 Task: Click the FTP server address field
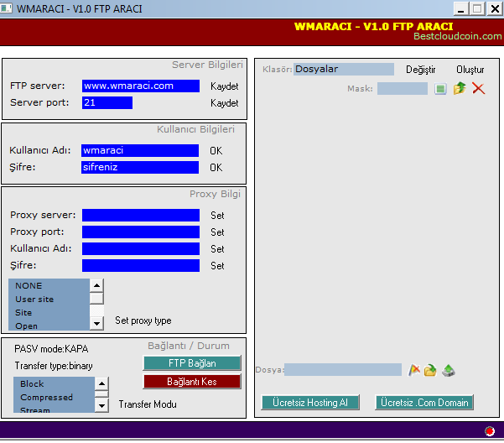click(x=141, y=86)
